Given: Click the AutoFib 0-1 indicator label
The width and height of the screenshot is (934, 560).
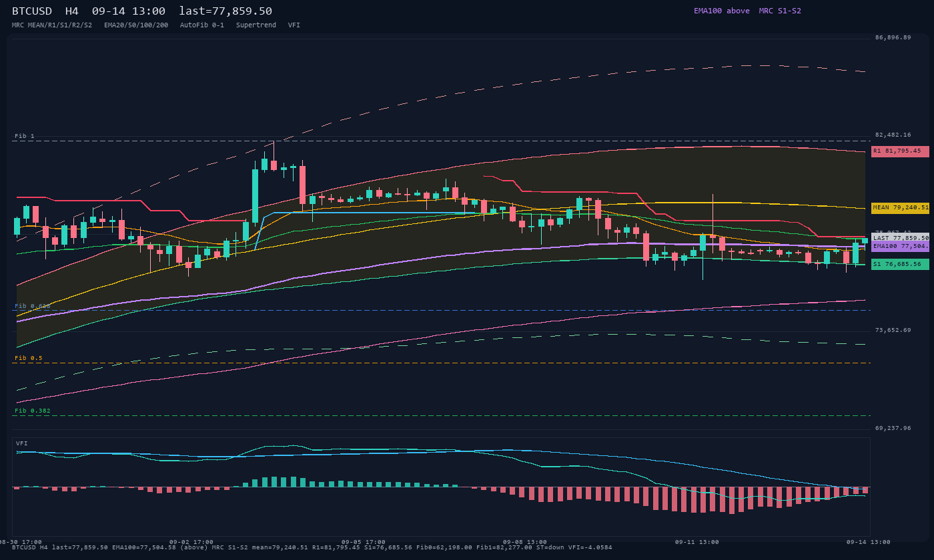Looking at the screenshot, I should point(202,25).
